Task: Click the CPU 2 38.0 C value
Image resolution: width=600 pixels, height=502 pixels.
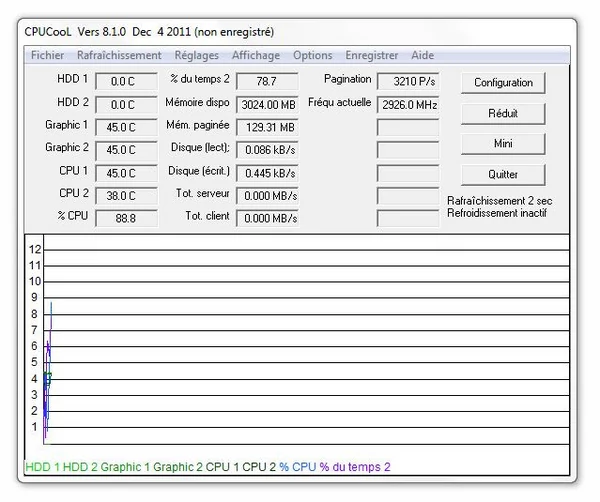Action: point(126,196)
